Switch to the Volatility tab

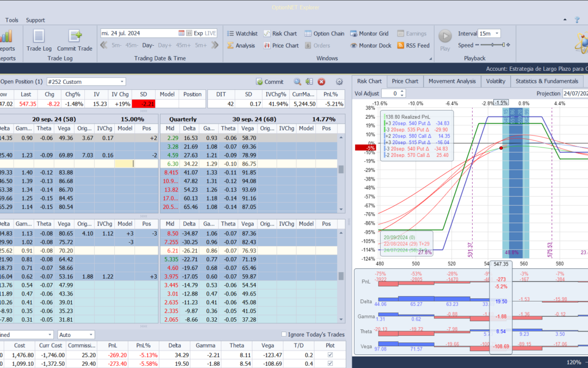point(495,81)
